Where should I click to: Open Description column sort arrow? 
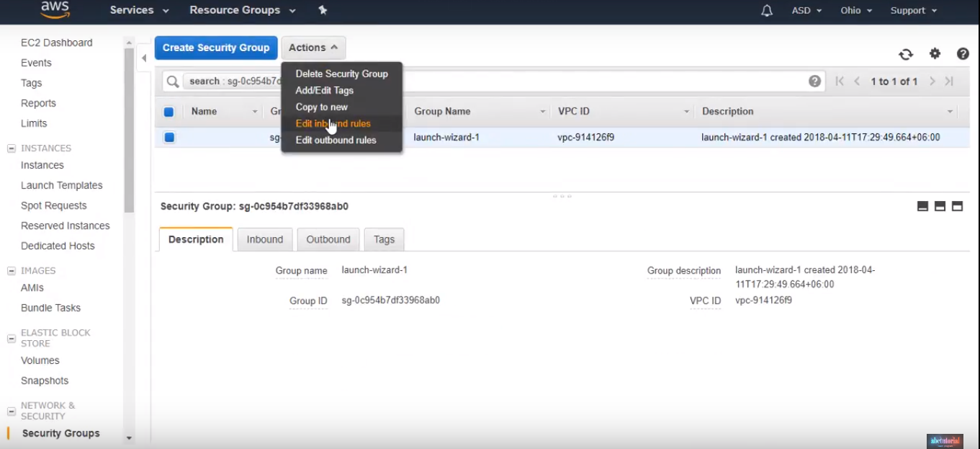[x=950, y=112]
